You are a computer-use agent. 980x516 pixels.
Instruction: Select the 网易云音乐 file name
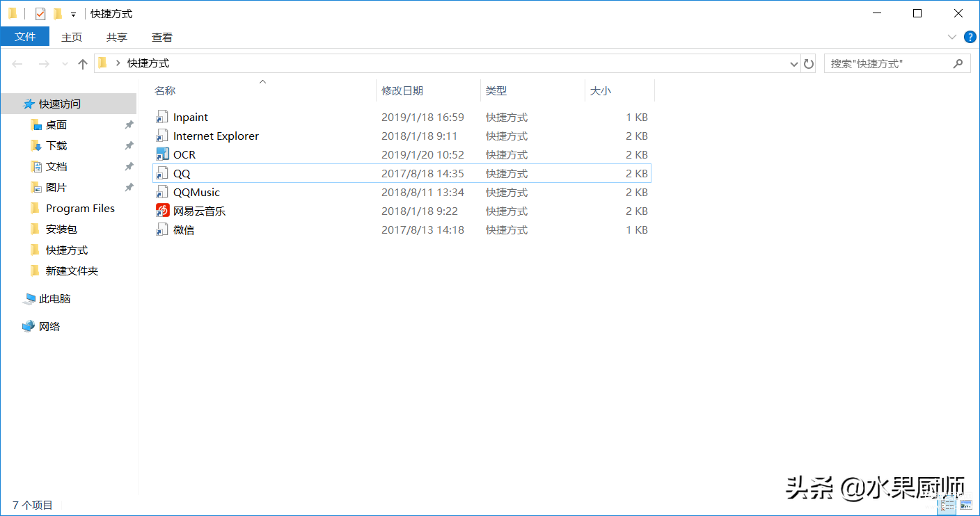point(199,211)
